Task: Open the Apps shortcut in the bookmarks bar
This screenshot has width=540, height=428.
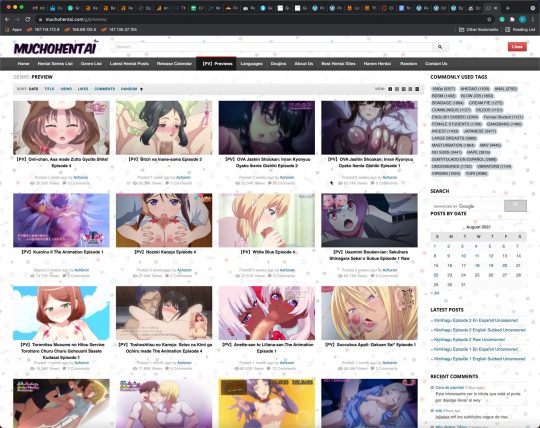Action: [x=13, y=30]
